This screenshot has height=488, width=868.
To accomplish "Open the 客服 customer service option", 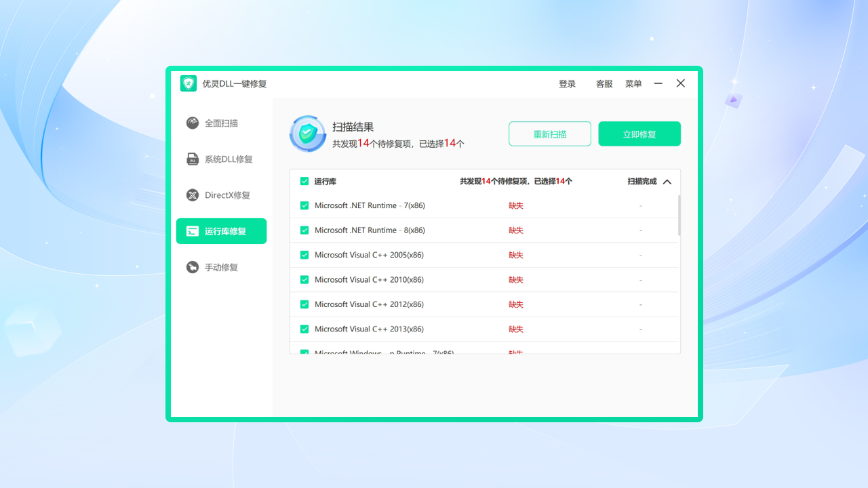I will (604, 84).
